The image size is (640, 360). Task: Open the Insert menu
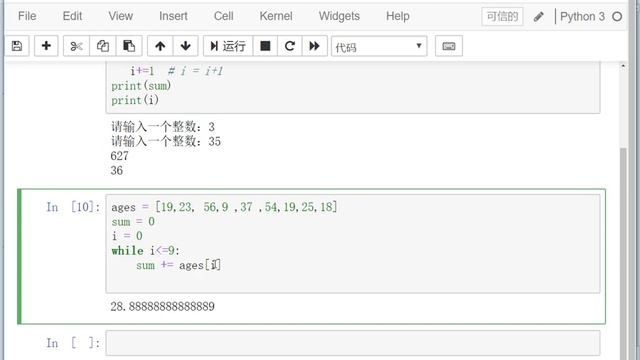173,16
